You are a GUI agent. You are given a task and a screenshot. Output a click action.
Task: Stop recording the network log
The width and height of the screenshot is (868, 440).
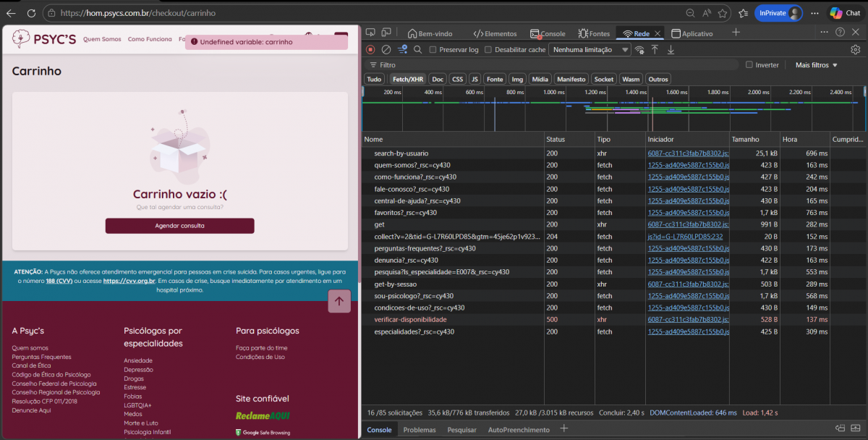pyautogui.click(x=370, y=49)
